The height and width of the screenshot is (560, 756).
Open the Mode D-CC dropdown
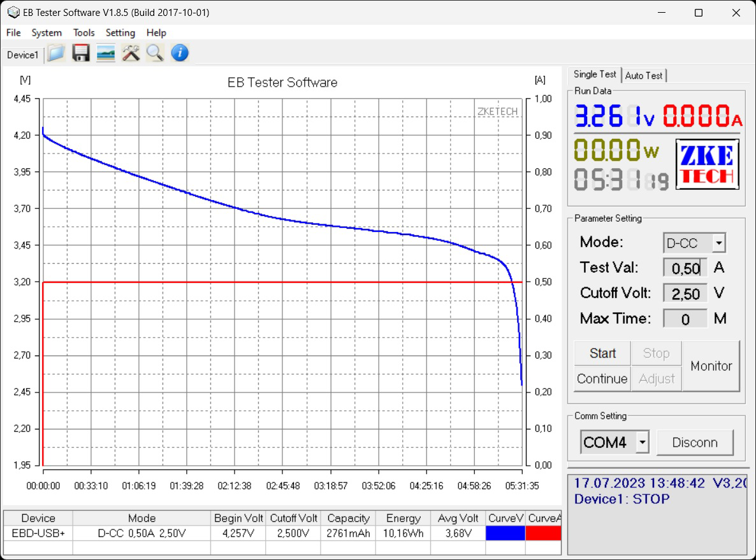pyautogui.click(x=718, y=243)
